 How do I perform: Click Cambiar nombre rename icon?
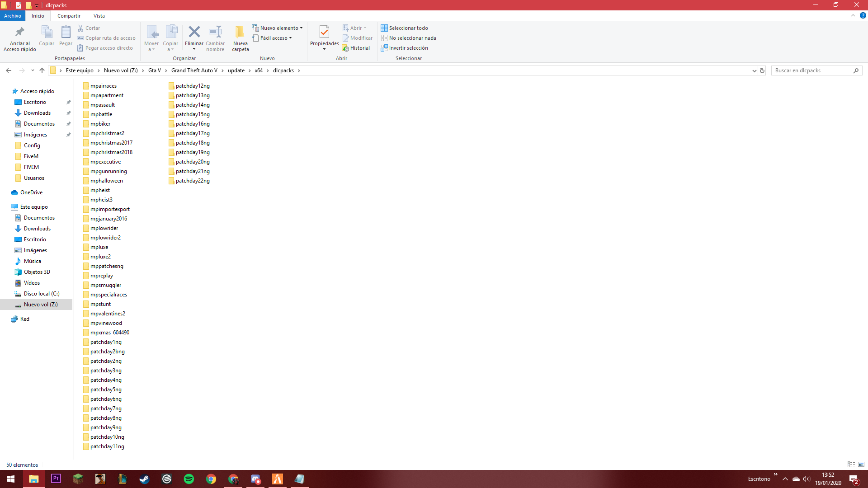(215, 32)
